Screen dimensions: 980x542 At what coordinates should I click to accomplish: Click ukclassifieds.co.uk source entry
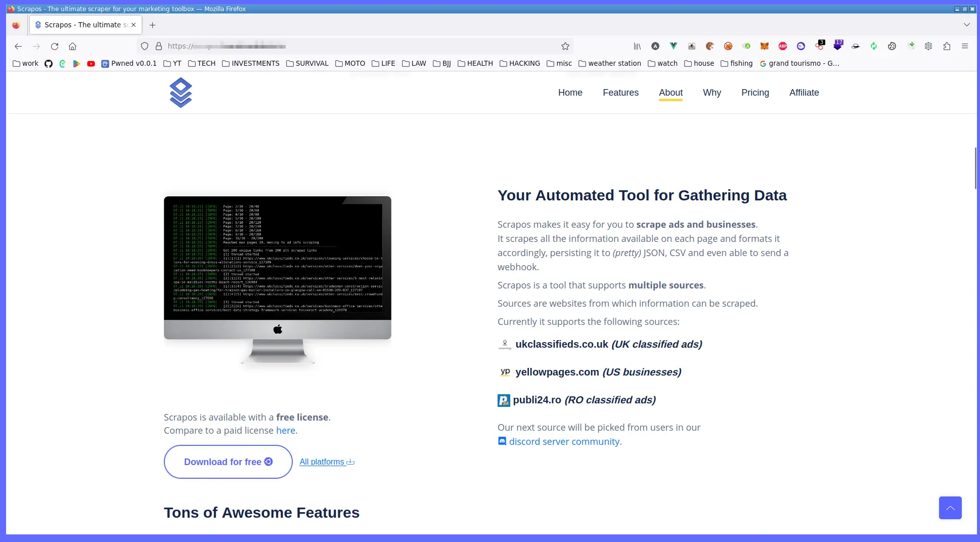(600, 344)
